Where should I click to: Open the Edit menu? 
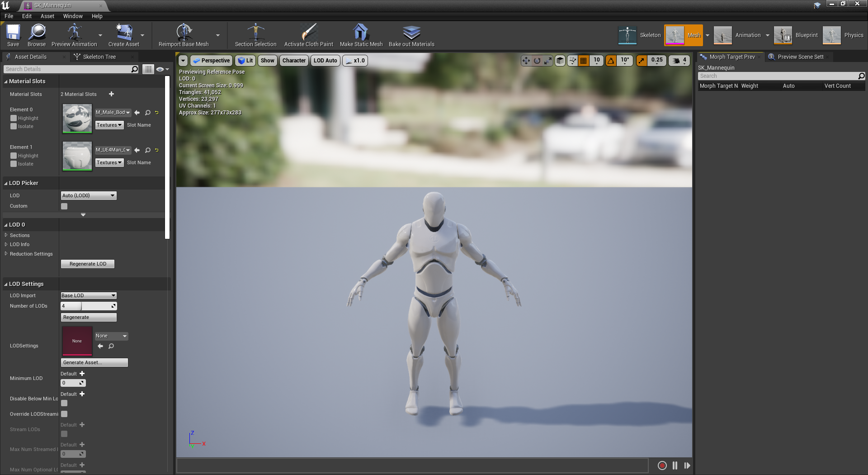(27, 16)
